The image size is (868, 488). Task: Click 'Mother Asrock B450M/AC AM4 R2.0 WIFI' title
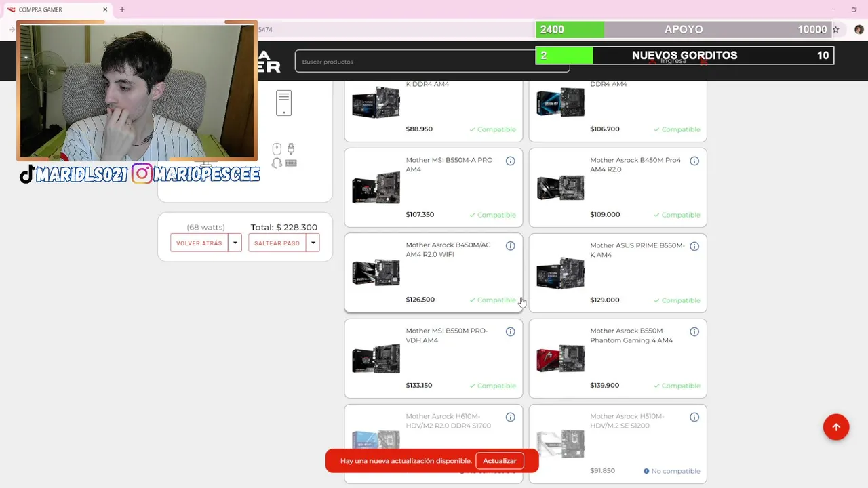[x=448, y=249]
